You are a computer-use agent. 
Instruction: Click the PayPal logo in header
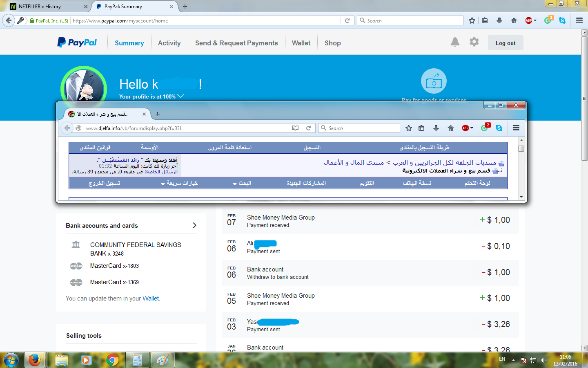pyautogui.click(x=77, y=43)
